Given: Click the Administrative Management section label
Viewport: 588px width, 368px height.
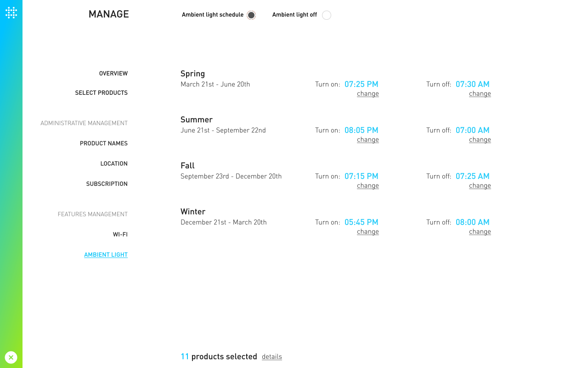Looking at the screenshot, I should (x=84, y=123).
